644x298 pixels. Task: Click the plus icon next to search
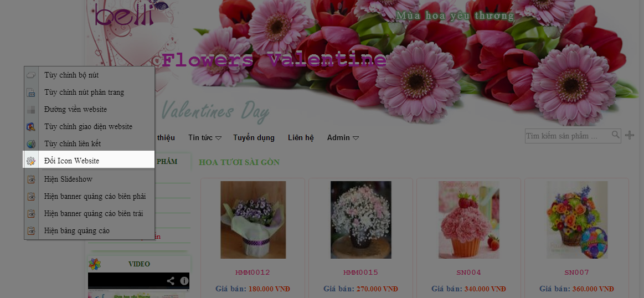tap(629, 135)
